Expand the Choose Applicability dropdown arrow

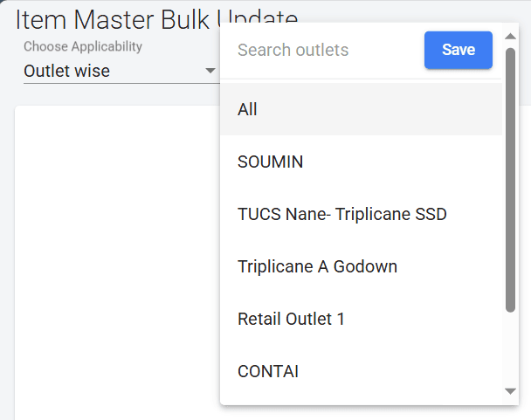[210, 71]
